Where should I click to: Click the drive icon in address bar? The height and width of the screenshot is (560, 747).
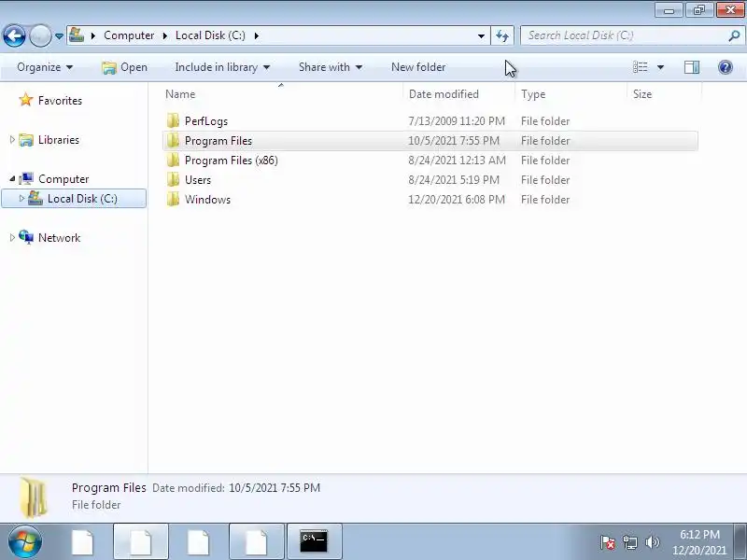point(77,35)
